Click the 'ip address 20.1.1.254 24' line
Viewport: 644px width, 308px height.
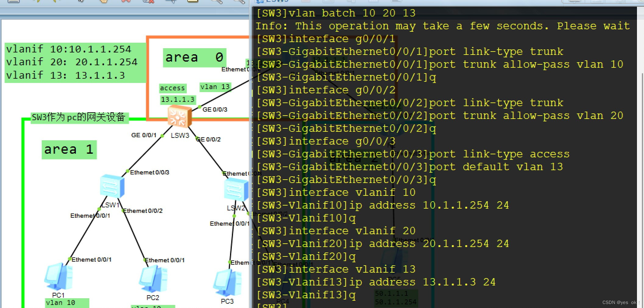382,244
